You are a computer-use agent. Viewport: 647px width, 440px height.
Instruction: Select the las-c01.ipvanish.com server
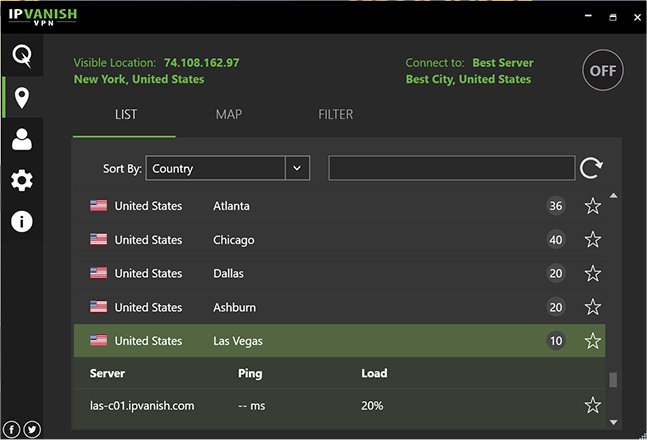tap(142, 405)
